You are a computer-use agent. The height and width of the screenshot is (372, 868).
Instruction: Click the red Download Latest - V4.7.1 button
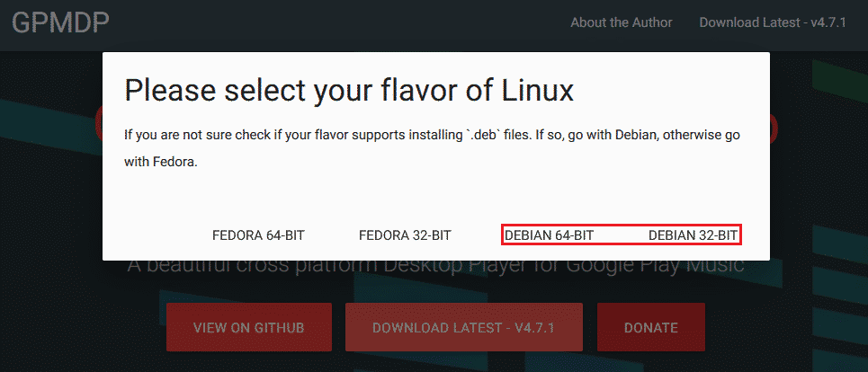coord(463,328)
